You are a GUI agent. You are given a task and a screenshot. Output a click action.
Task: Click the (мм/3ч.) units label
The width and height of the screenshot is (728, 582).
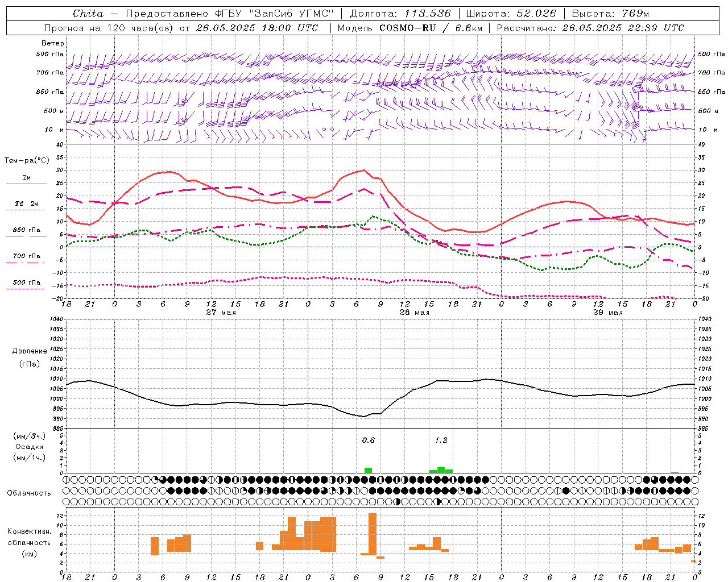pos(30,436)
